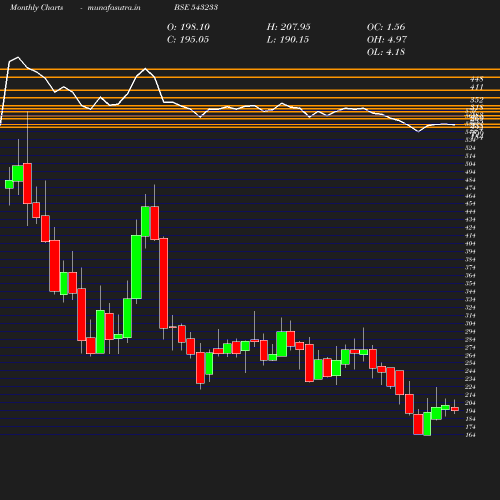
Task: Click the 184 price axis label
Action: click(x=470, y=419)
